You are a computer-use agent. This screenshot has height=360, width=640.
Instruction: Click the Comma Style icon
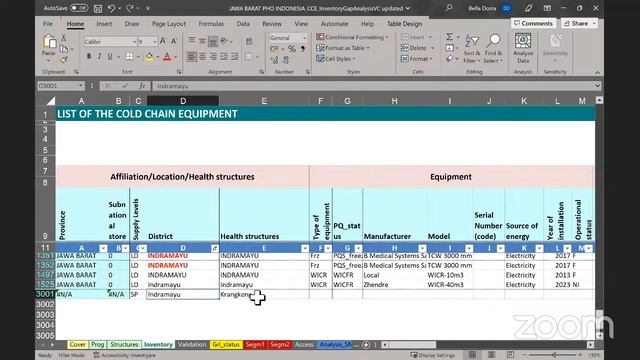pyautogui.click(x=302, y=49)
